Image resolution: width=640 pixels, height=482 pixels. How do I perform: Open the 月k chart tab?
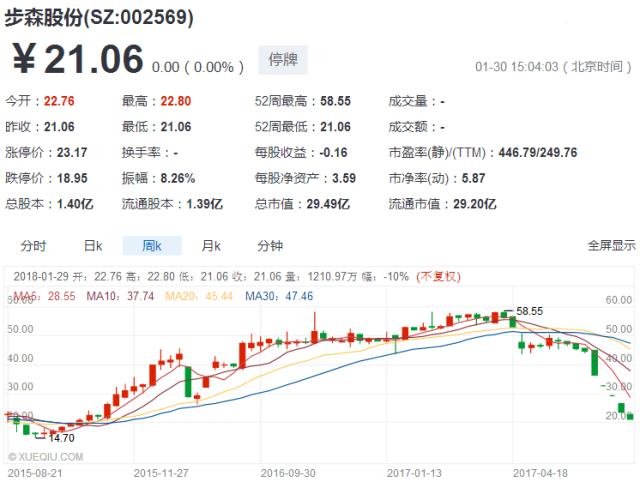[x=211, y=246]
